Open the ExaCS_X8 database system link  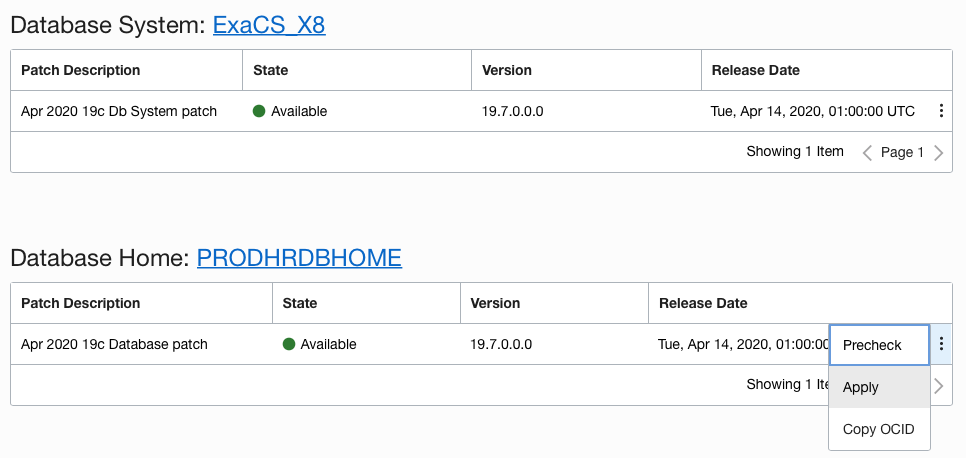pos(269,25)
